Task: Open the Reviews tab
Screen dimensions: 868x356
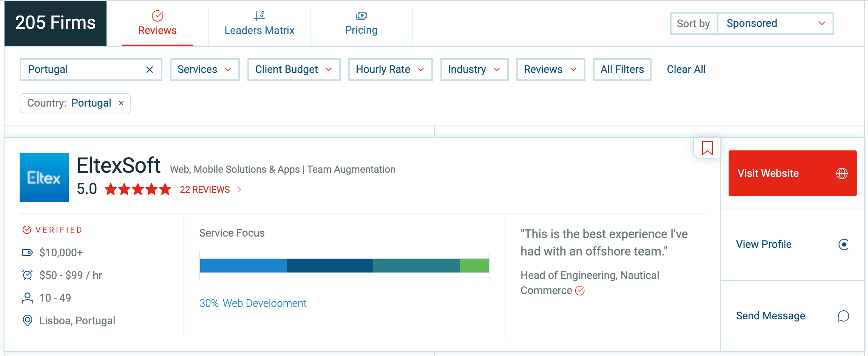Action: [157, 23]
